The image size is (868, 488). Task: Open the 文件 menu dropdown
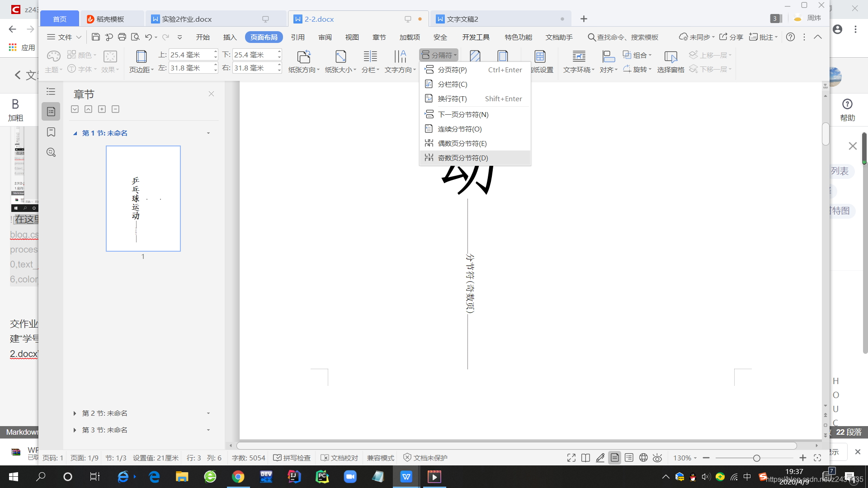point(64,37)
